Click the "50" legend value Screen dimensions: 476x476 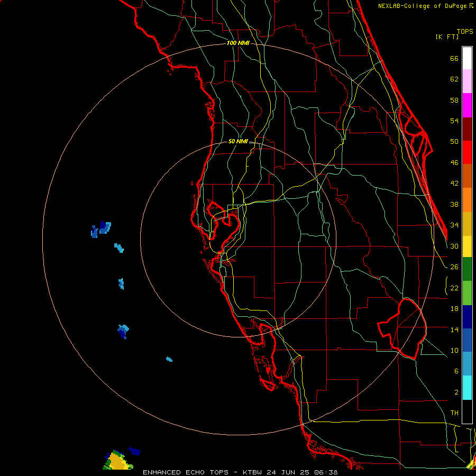[454, 142]
